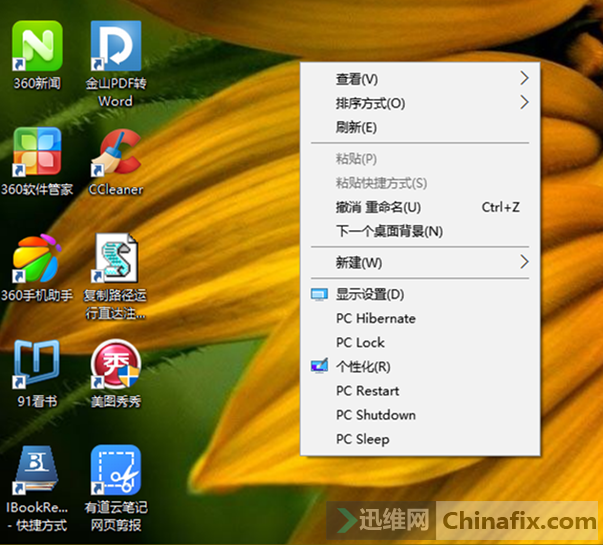603x545 pixels.
Task: Select 下一个桌面背景(N) menu item
Action: (389, 231)
